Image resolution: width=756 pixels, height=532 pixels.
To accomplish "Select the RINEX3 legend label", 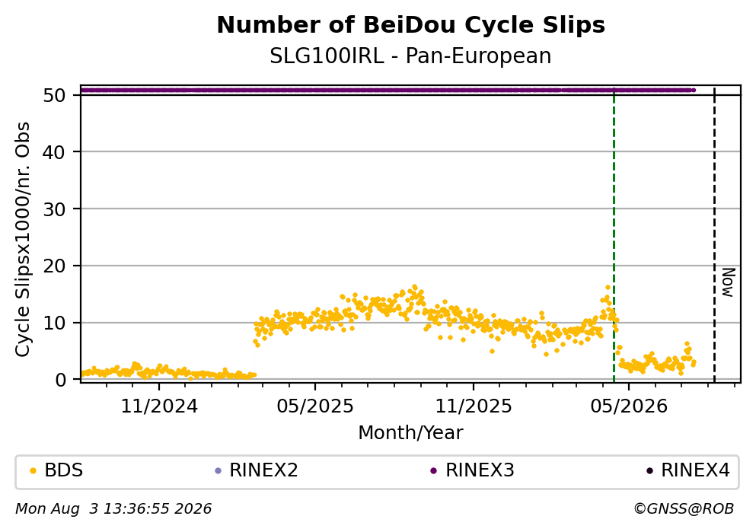I will pyautogui.click(x=480, y=470).
